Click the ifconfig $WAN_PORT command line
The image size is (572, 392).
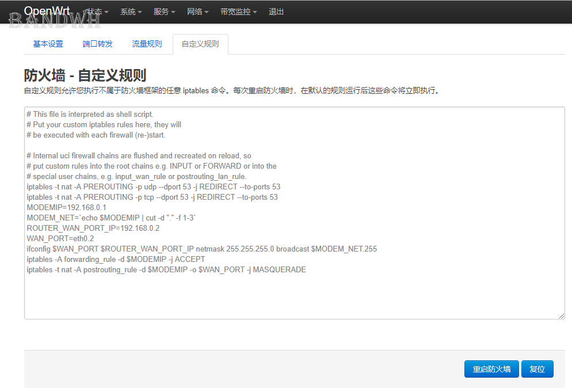coord(202,249)
